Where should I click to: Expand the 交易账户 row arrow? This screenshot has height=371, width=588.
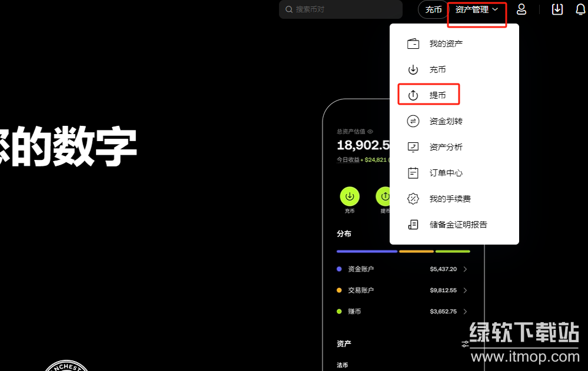(465, 290)
